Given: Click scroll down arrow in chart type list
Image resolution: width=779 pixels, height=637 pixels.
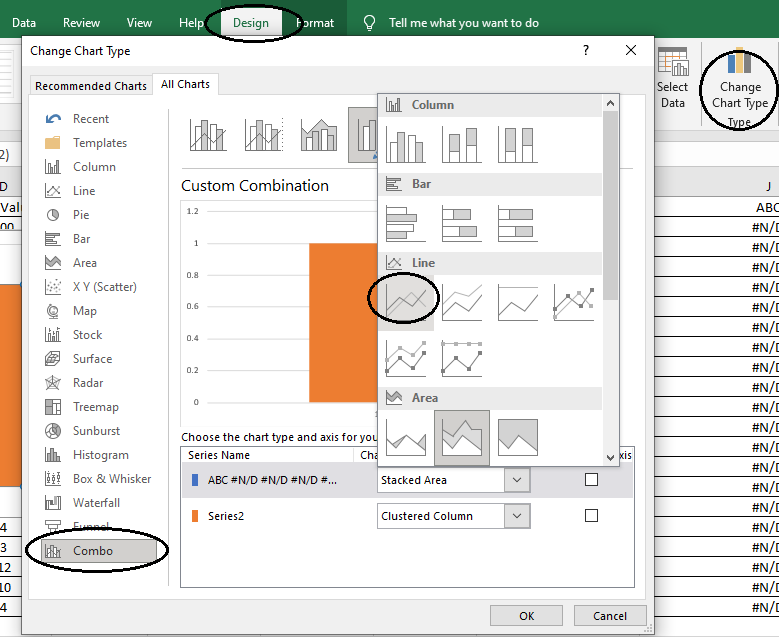Looking at the screenshot, I should (611, 457).
